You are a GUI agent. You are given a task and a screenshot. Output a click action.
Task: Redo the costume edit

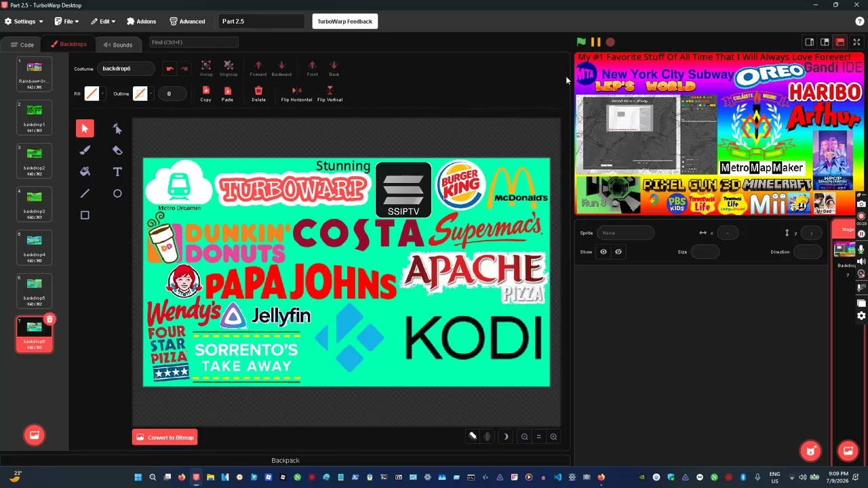click(x=184, y=68)
